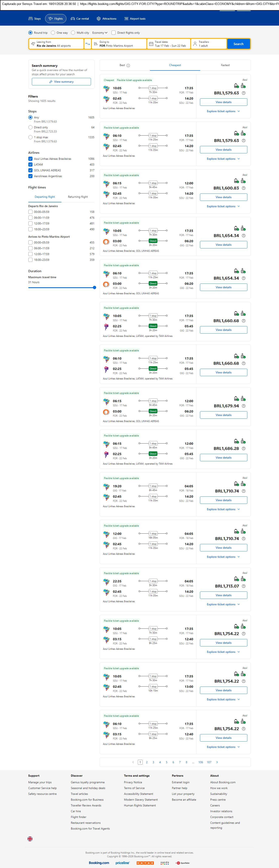Image resolution: width=279 pixels, height=868 pixels.
Task: Click the swap origin and destination arrows icon
Action: click(x=87, y=44)
